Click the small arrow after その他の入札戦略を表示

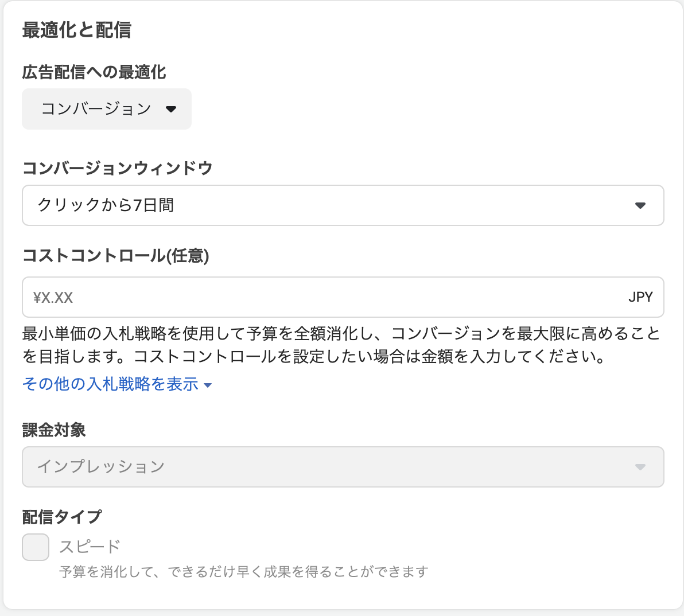208,385
